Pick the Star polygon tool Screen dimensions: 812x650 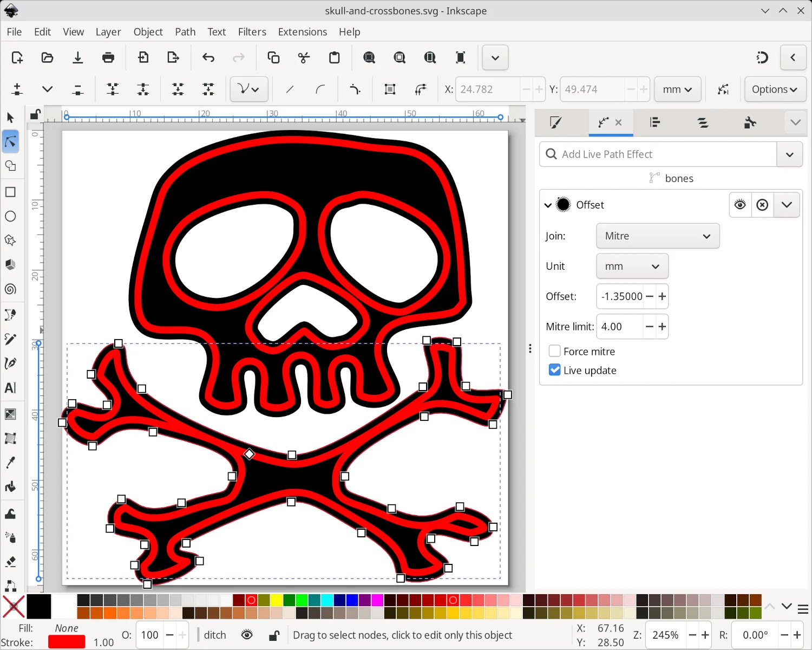[10, 240]
